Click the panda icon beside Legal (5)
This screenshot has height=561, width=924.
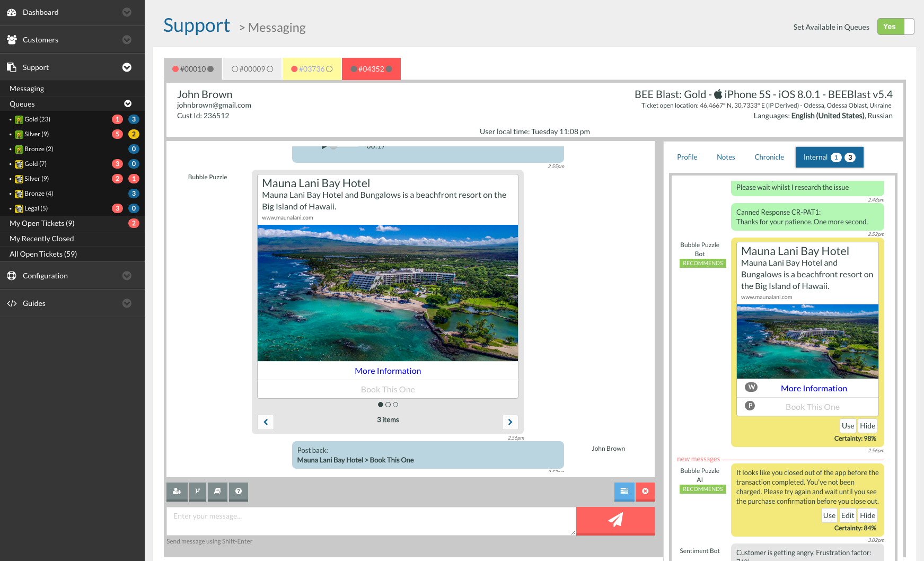click(19, 209)
